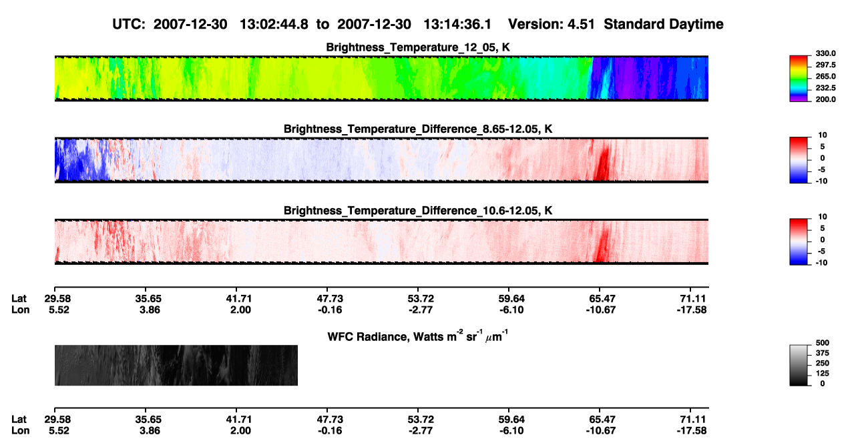
Task: Click the 10.6-12.05 difference image strip
Action: pyautogui.click(x=381, y=242)
